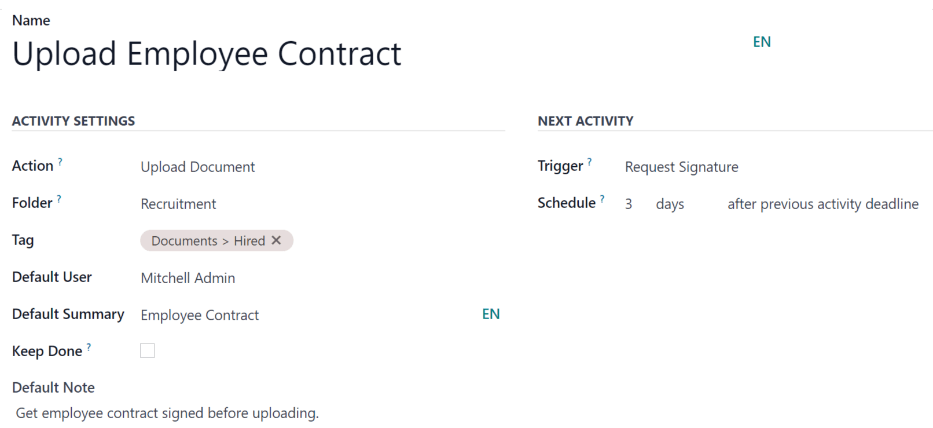Screen dimensions: 933x428
Task: Click the Default Summary Employee Contract field
Action: coord(300,315)
